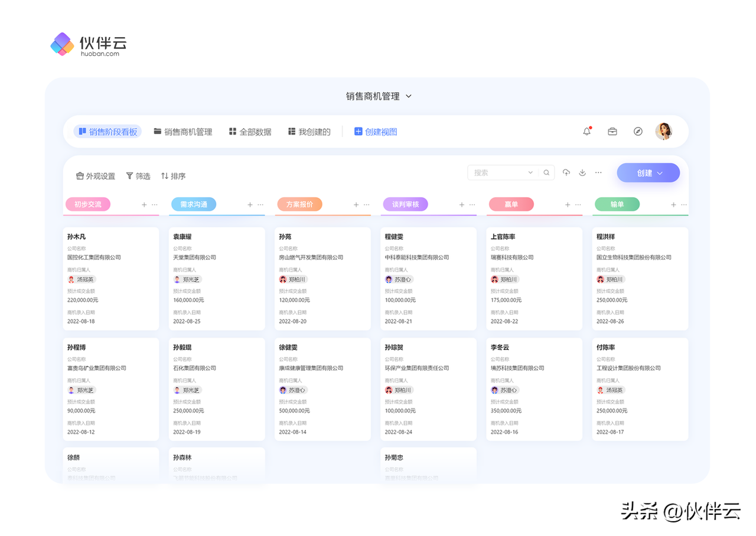Image resolution: width=756 pixels, height=536 pixels.
Task: Switch to 全部数据 view tab
Action: tap(250, 132)
